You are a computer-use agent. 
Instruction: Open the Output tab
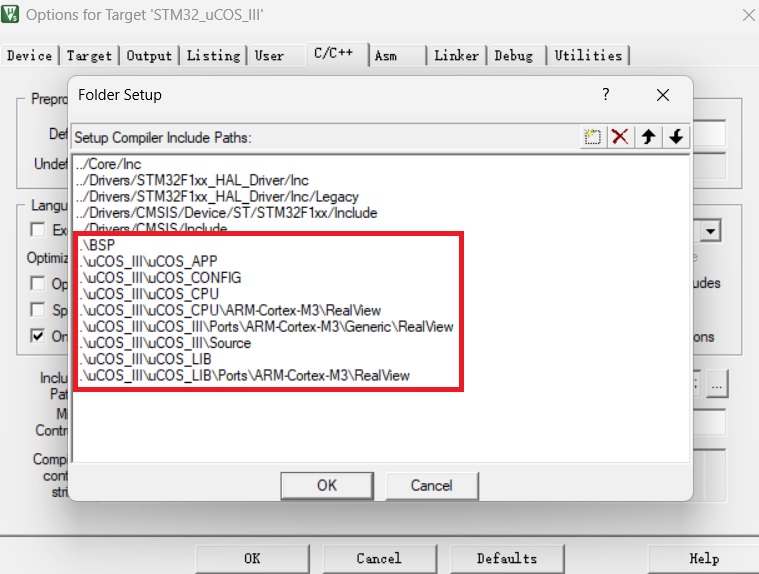coord(149,56)
